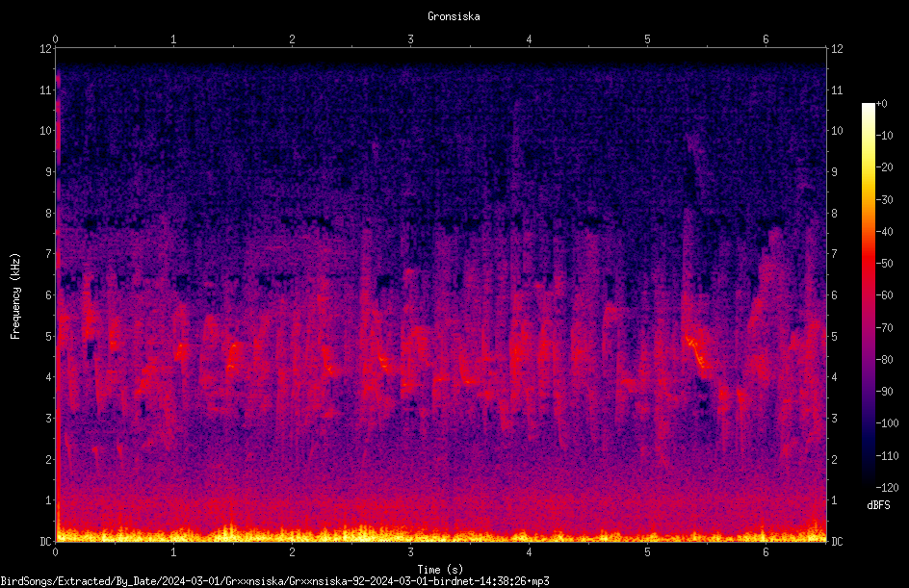Select the 3 second tick on bottom axis

point(410,552)
